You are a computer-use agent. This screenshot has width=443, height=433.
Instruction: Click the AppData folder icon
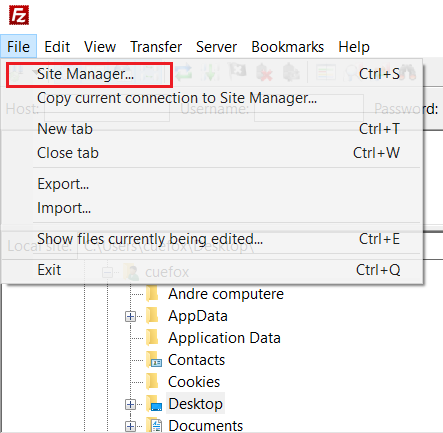[x=153, y=316]
